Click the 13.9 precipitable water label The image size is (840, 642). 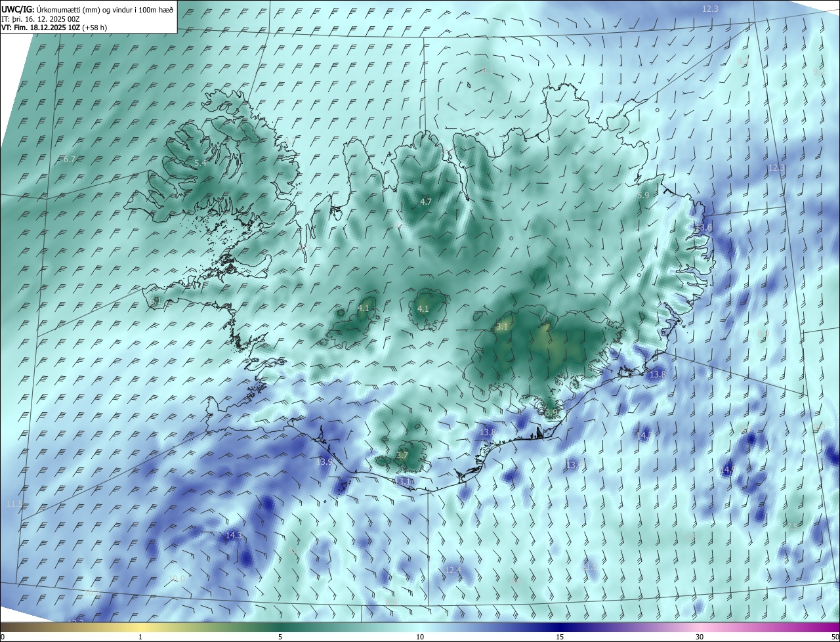point(324,462)
